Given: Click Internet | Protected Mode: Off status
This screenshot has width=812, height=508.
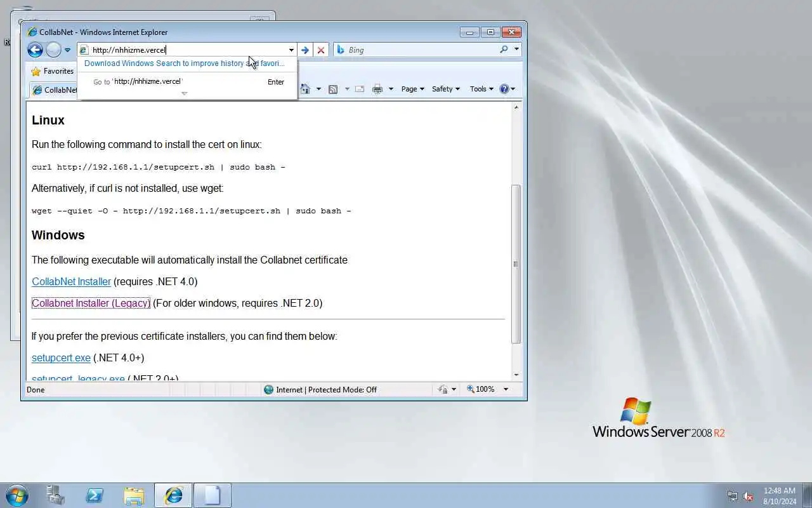Looking at the screenshot, I should coord(326,389).
